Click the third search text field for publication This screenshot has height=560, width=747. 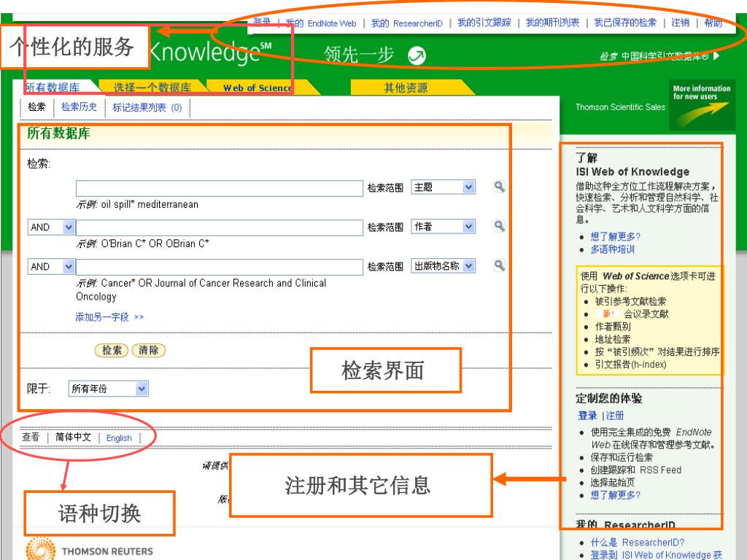tap(219, 267)
